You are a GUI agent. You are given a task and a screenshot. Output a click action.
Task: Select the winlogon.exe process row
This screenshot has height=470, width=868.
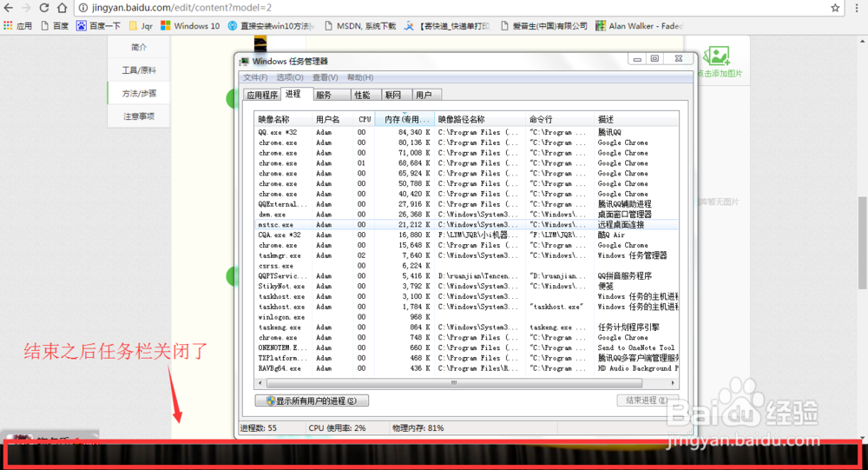[x=467, y=317]
